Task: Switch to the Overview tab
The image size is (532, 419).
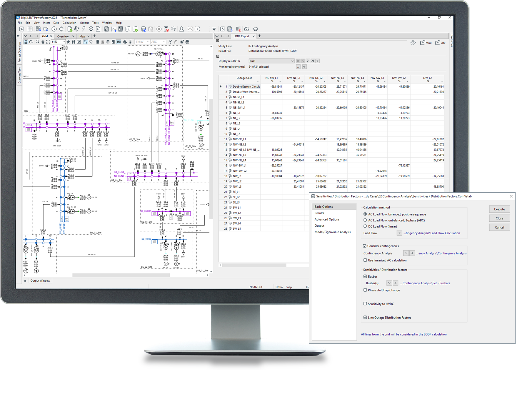Action: (63, 36)
